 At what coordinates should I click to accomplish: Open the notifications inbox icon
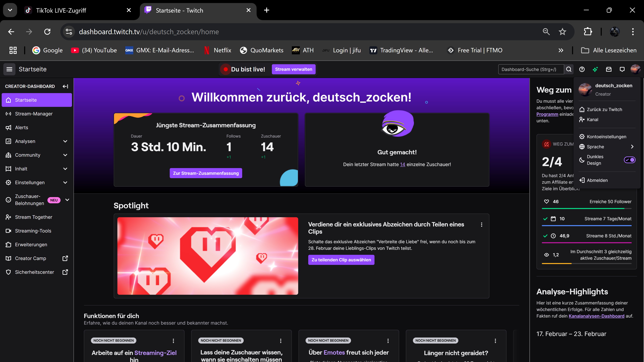609,69
